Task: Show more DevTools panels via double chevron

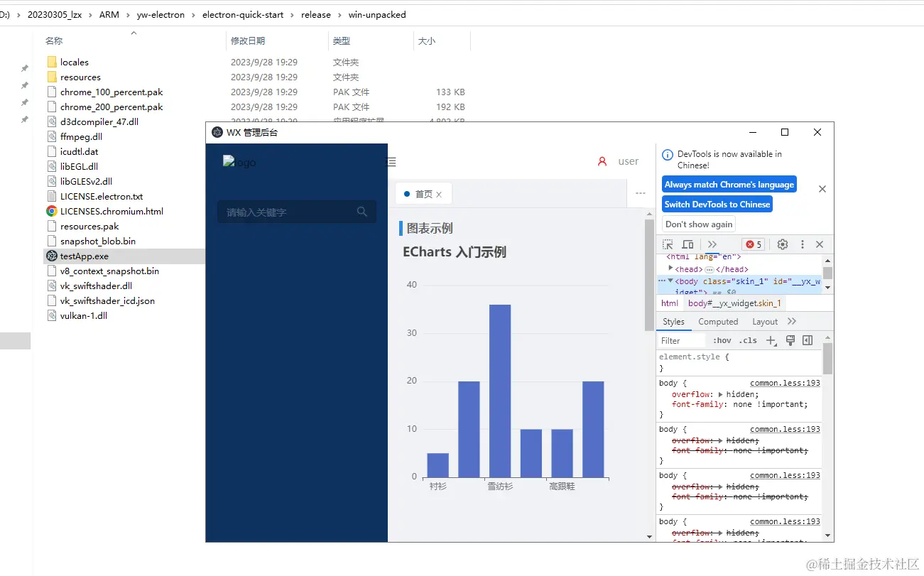Action: coord(712,244)
